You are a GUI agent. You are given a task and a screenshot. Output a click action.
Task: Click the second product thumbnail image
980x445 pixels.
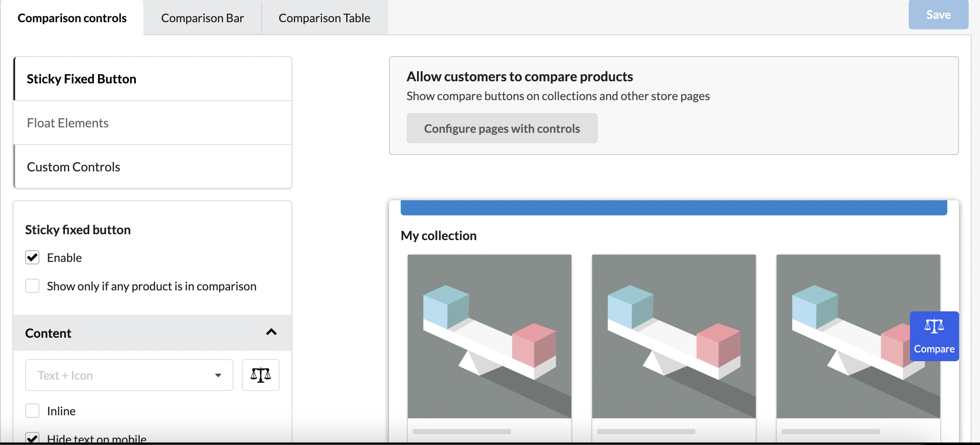point(674,336)
